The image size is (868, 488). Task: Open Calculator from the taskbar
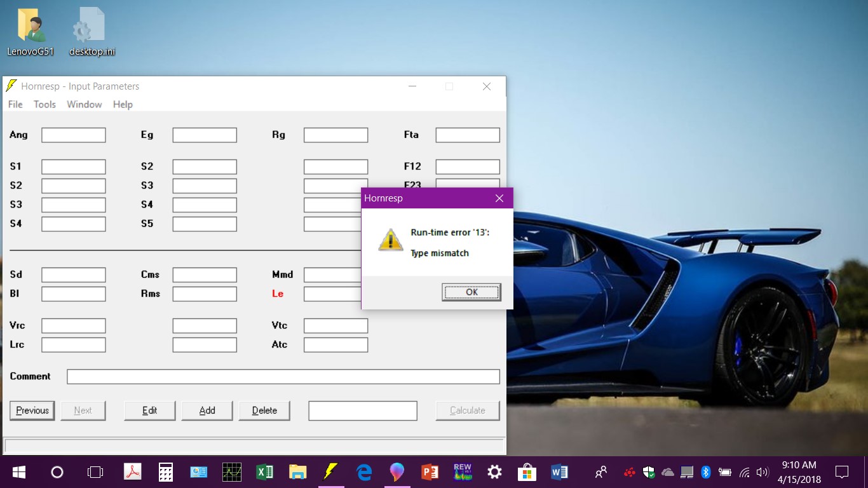click(x=166, y=472)
